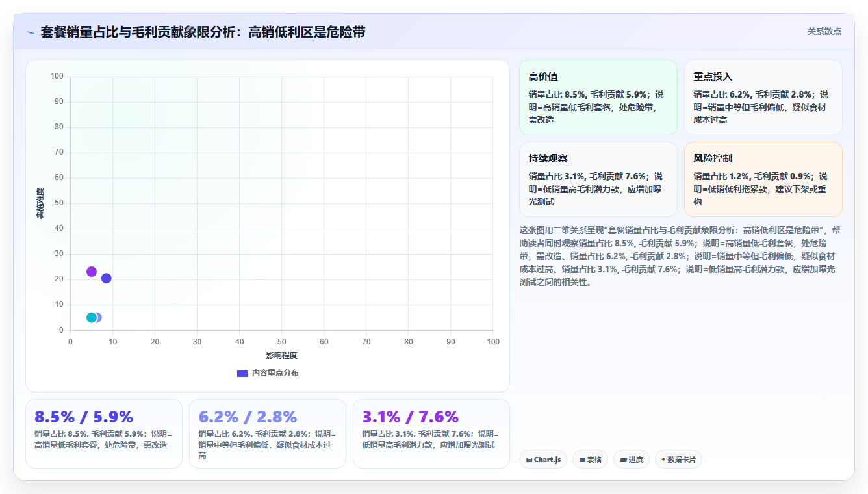Select the indigo scatter point near 20
Screen dimensions: 868x494
[x=107, y=278]
